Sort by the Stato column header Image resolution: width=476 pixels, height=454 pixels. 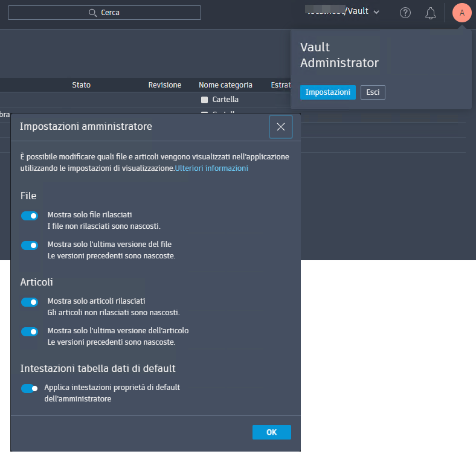tap(82, 85)
